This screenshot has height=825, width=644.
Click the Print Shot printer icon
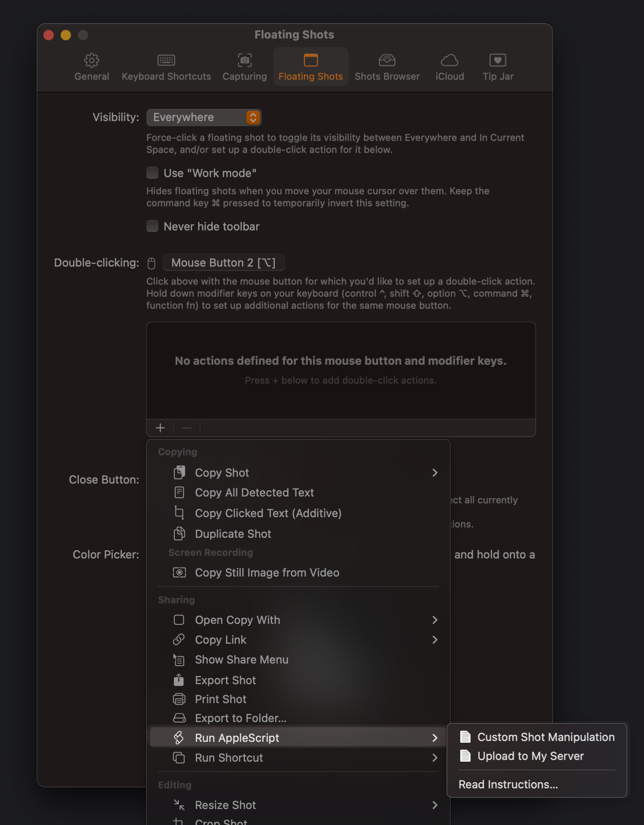click(x=179, y=699)
